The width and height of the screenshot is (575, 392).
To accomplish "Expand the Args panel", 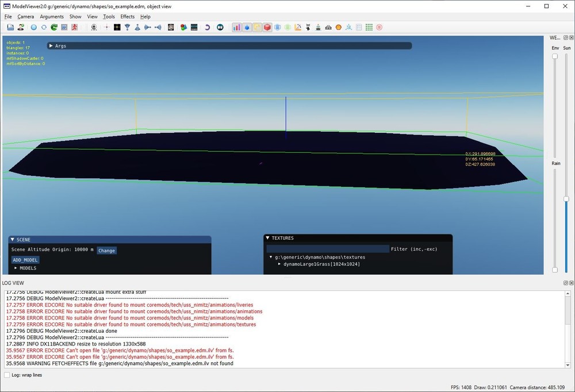I will (51, 45).
